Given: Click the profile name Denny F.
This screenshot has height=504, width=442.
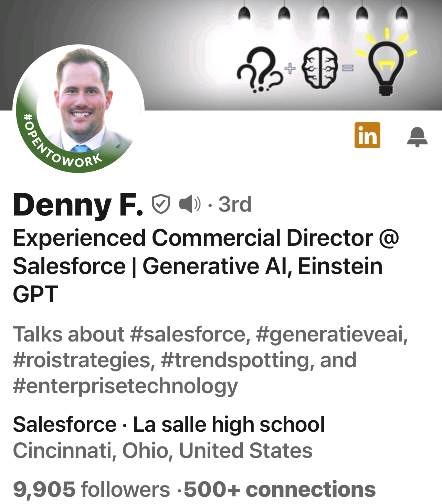Looking at the screenshot, I should point(78,204).
